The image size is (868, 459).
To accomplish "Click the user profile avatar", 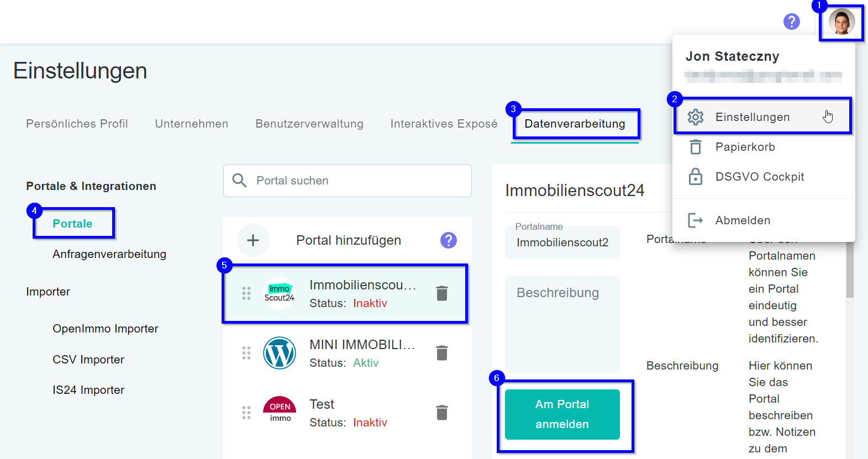I will [841, 23].
